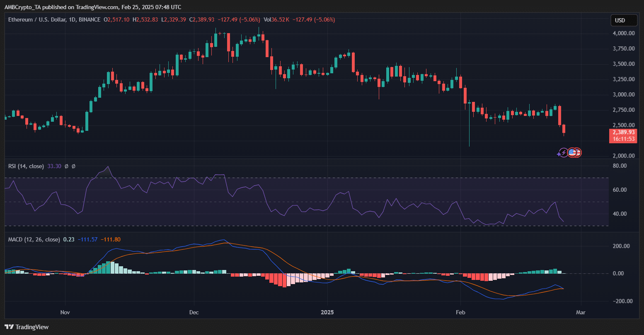Click the rear US flag event icon

(x=578, y=152)
